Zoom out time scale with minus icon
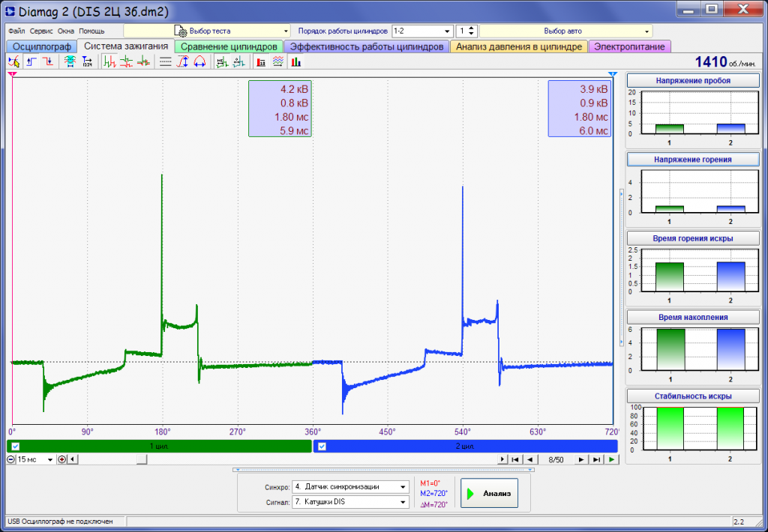Screen dimensions: 768x532 pyautogui.click(x=11, y=459)
